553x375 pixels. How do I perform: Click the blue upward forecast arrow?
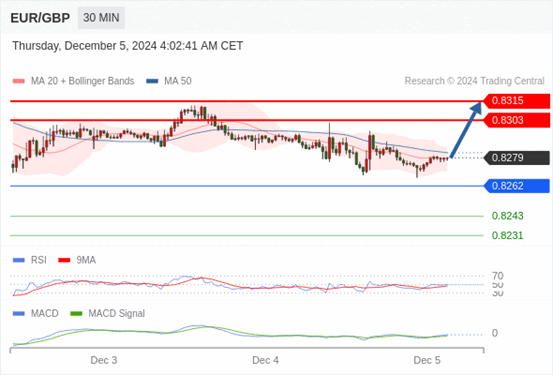tap(466, 129)
